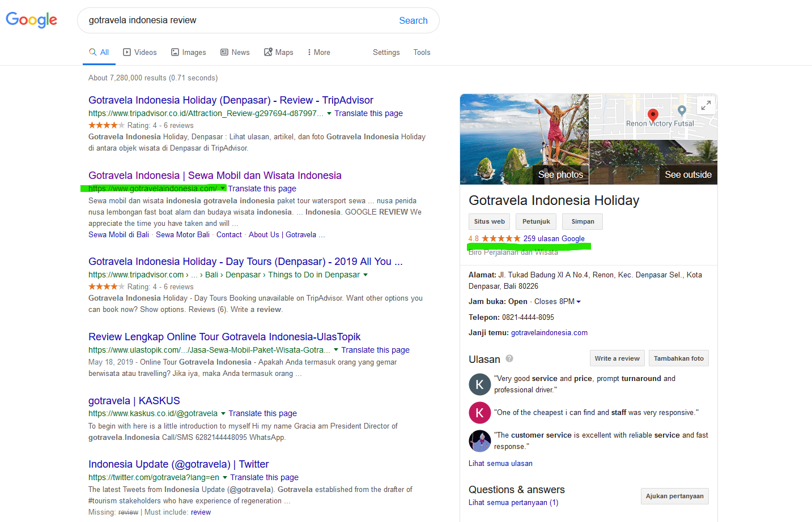The height and width of the screenshot is (522, 812).
Task: Click Translate this page for the Twitter result
Action: (264, 477)
